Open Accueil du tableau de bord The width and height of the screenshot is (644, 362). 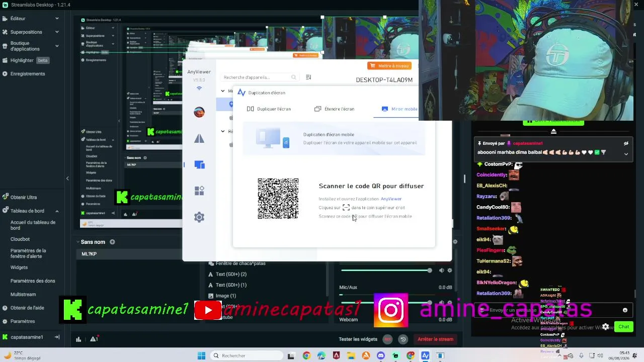(x=33, y=225)
